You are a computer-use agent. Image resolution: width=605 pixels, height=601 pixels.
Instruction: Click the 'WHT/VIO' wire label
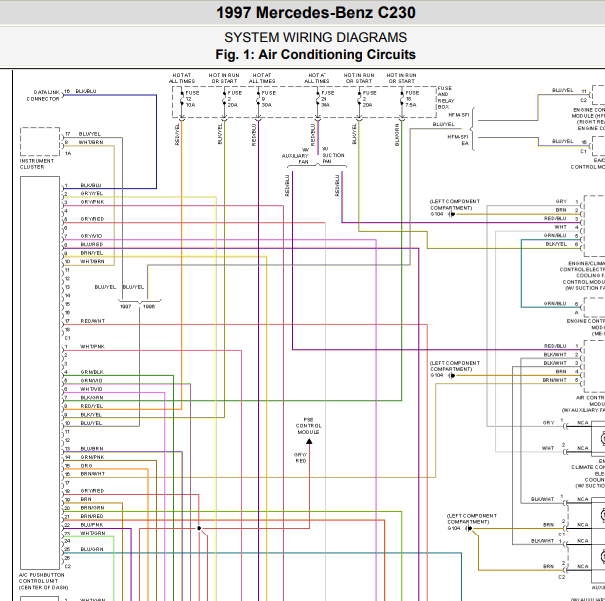point(91,389)
